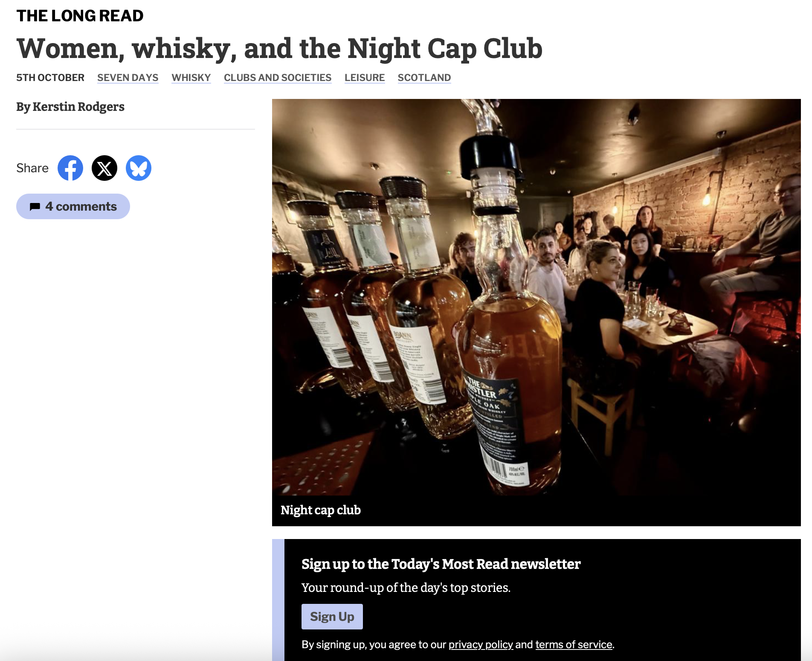Share article on Facebook icon

point(70,168)
